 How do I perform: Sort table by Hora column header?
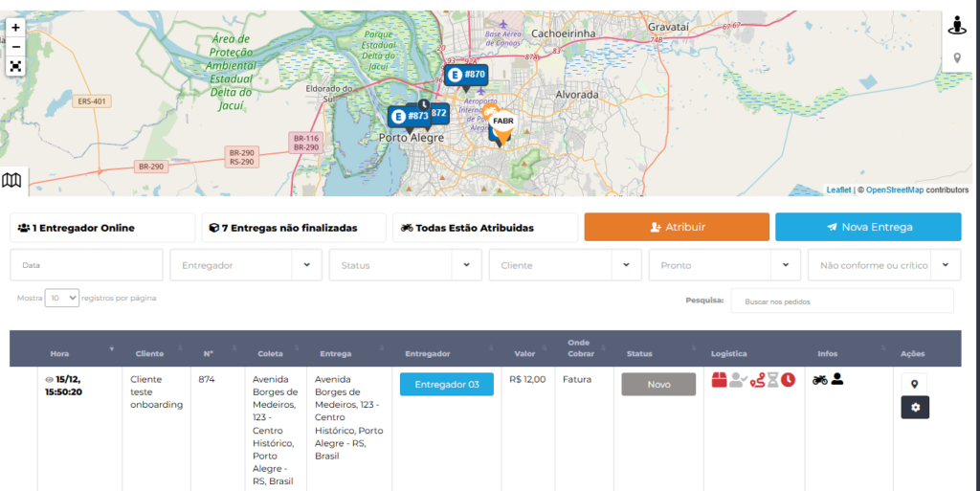(x=59, y=353)
